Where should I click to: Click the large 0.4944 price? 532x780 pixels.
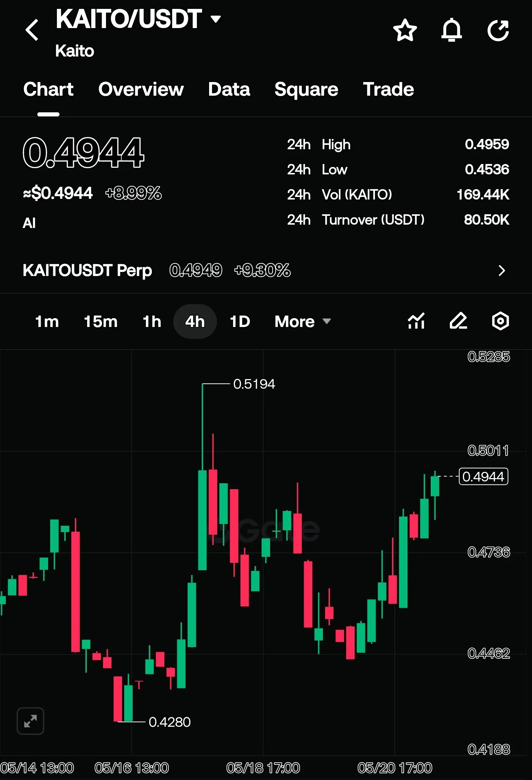(x=83, y=152)
